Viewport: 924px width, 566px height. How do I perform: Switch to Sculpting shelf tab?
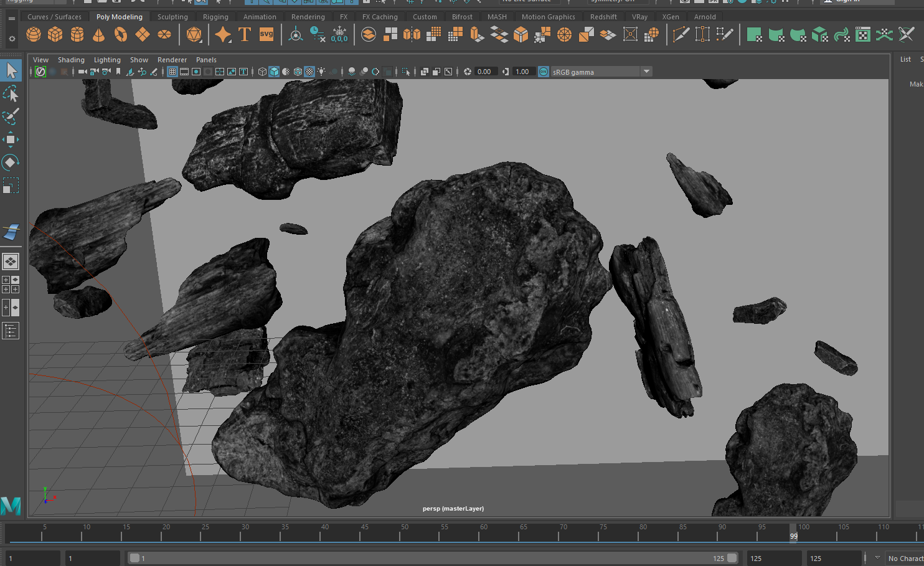click(172, 17)
